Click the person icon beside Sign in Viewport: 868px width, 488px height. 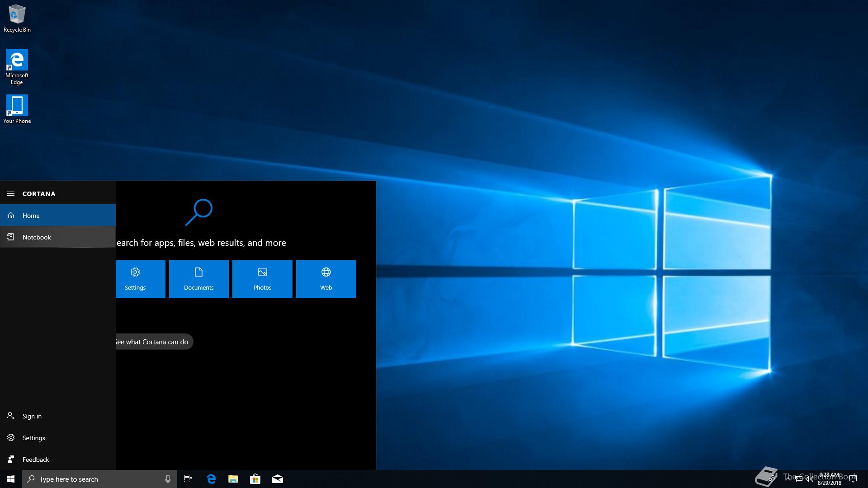[11, 416]
